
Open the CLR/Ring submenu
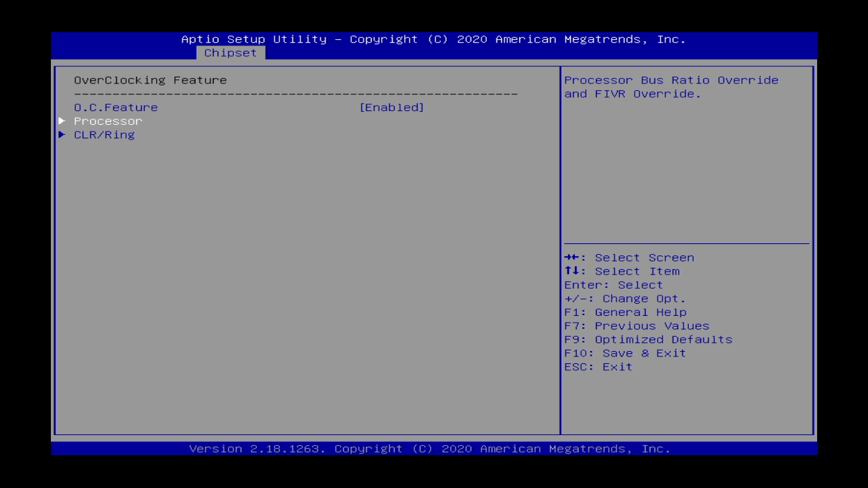point(104,134)
